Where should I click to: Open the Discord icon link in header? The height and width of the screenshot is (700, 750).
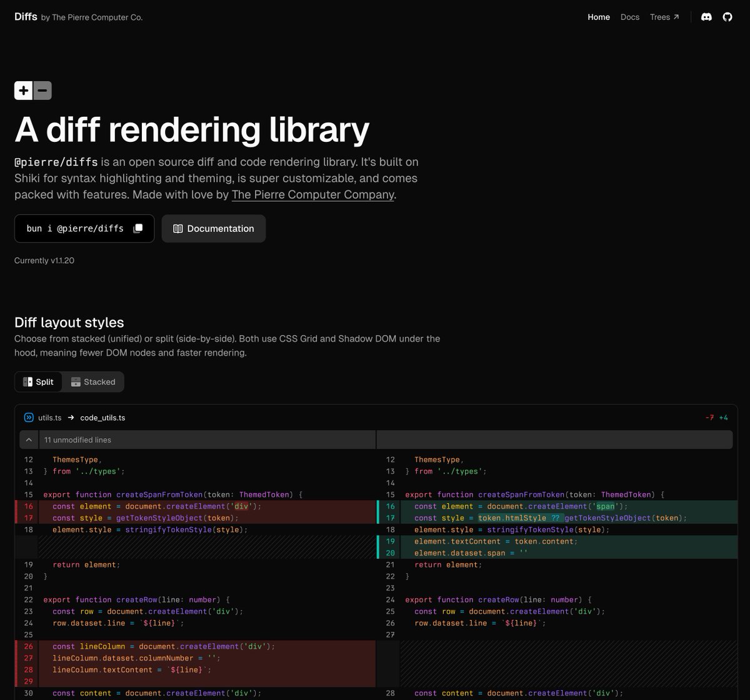[707, 17]
